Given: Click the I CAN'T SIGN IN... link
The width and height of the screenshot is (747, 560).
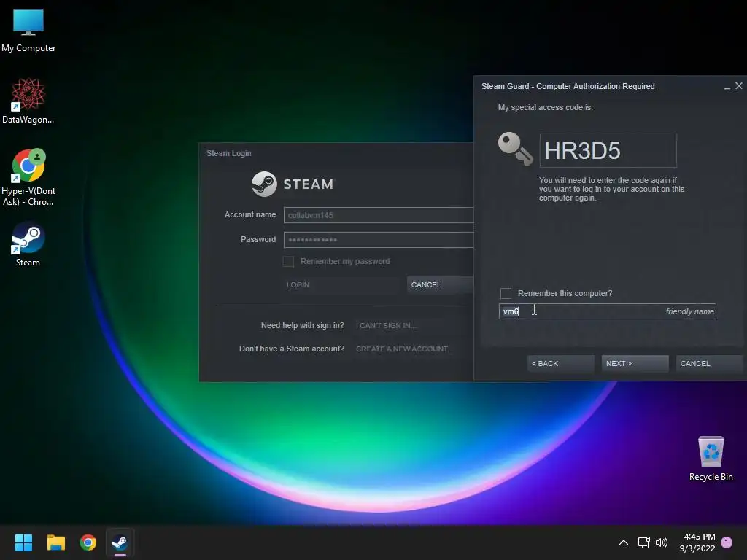Looking at the screenshot, I should (x=387, y=326).
